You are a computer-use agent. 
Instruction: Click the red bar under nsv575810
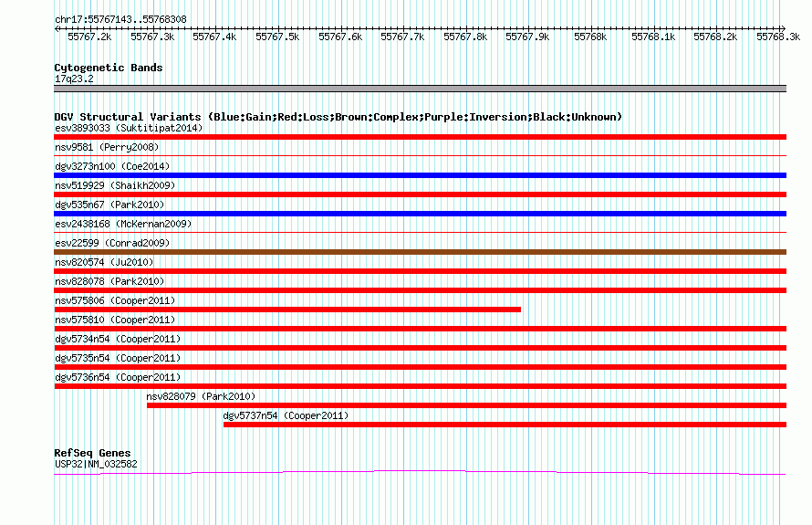click(x=420, y=329)
